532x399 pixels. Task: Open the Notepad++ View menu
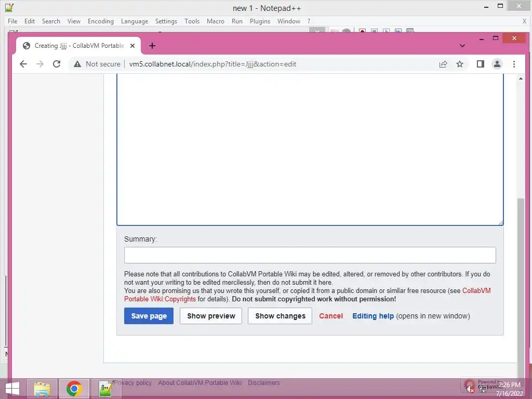click(74, 21)
